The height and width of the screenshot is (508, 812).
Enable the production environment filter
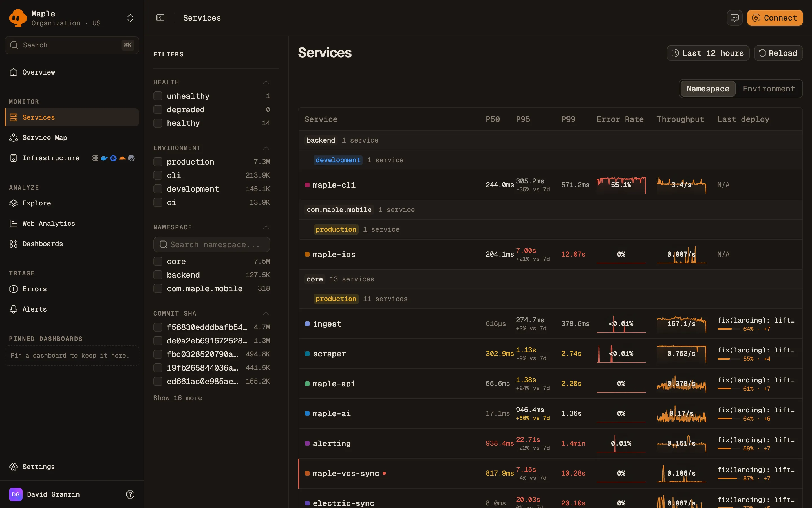point(158,162)
